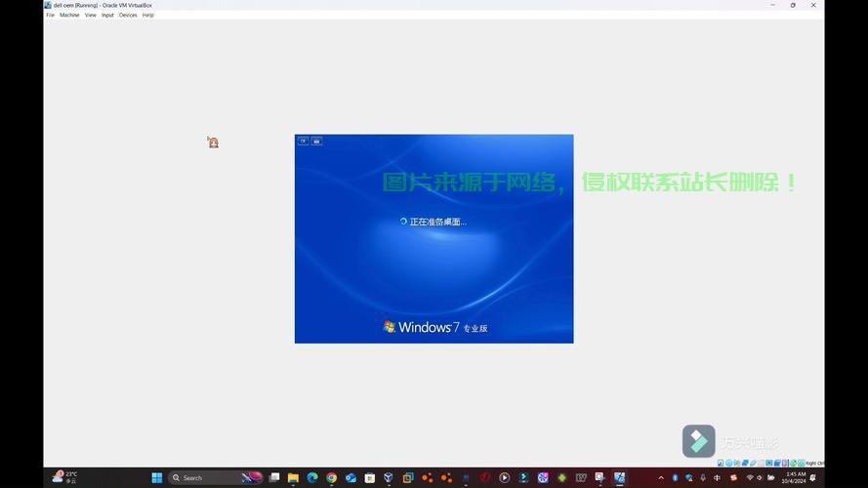This screenshot has height=488, width=868.
Task: Open the weather widget showing 23°C
Action: click(x=64, y=477)
